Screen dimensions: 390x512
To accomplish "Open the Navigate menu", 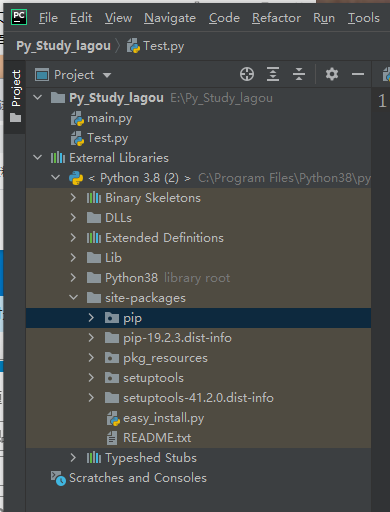I will click(x=170, y=18).
